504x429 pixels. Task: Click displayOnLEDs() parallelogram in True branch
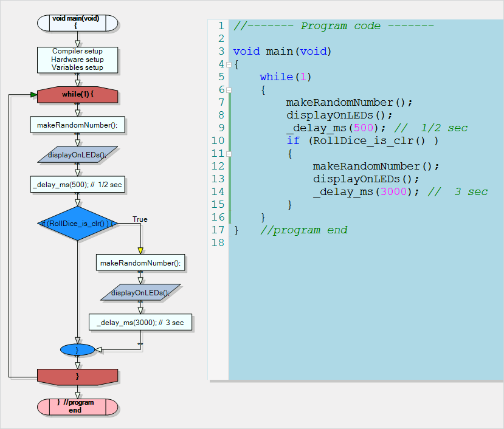(x=140, y=293)
